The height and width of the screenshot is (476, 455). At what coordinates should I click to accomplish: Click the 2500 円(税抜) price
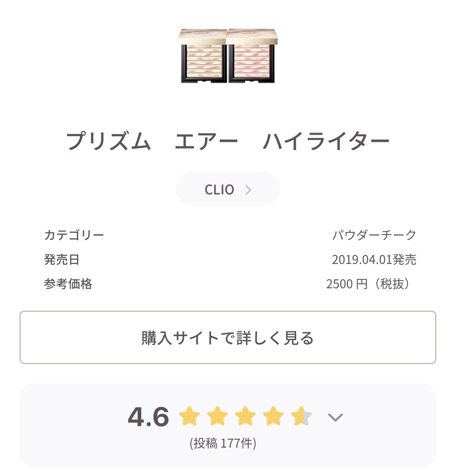click(x=368, y=284)
